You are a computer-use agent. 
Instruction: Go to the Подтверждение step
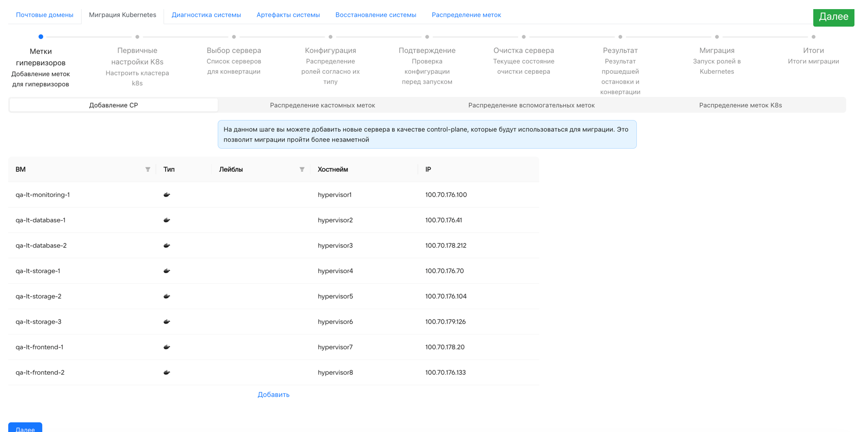(427, 61)
